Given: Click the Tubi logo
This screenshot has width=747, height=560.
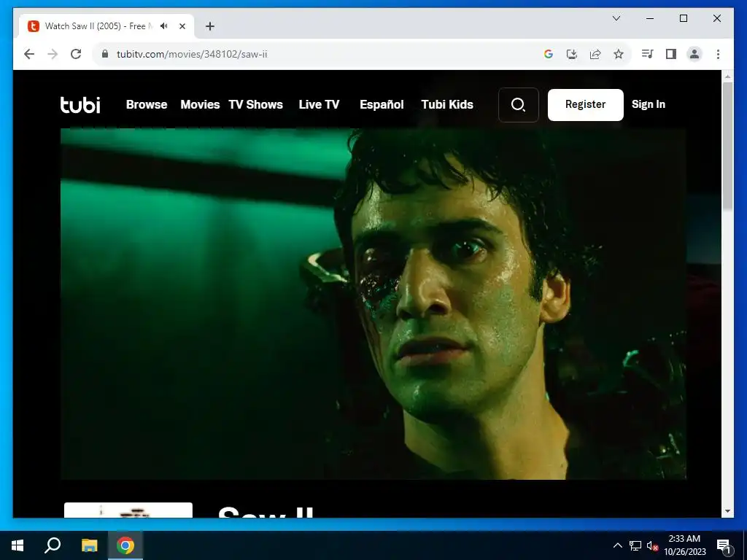Looking at the screenshot, I should point(80,105).
